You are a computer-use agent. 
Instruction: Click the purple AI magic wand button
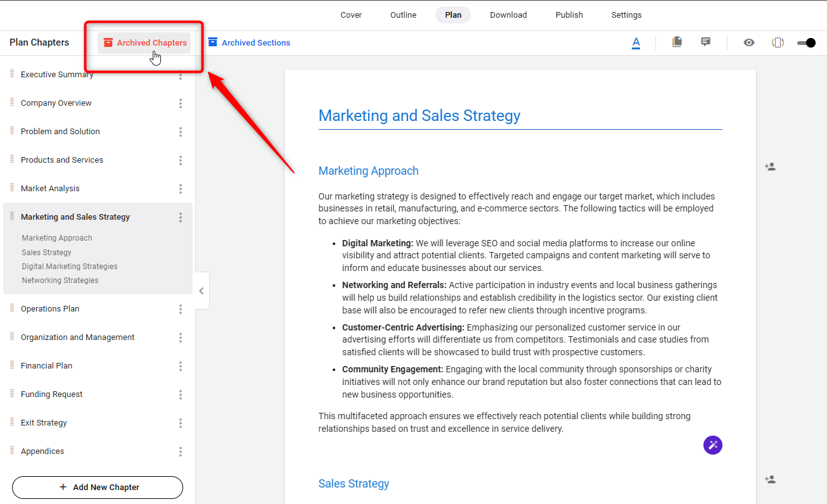[x=713, y=445]
